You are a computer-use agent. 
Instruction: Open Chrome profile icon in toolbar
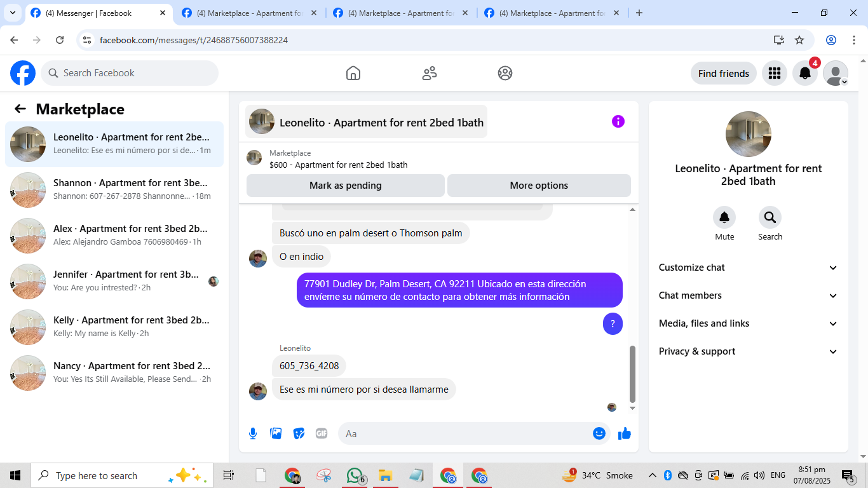point(831,40)
